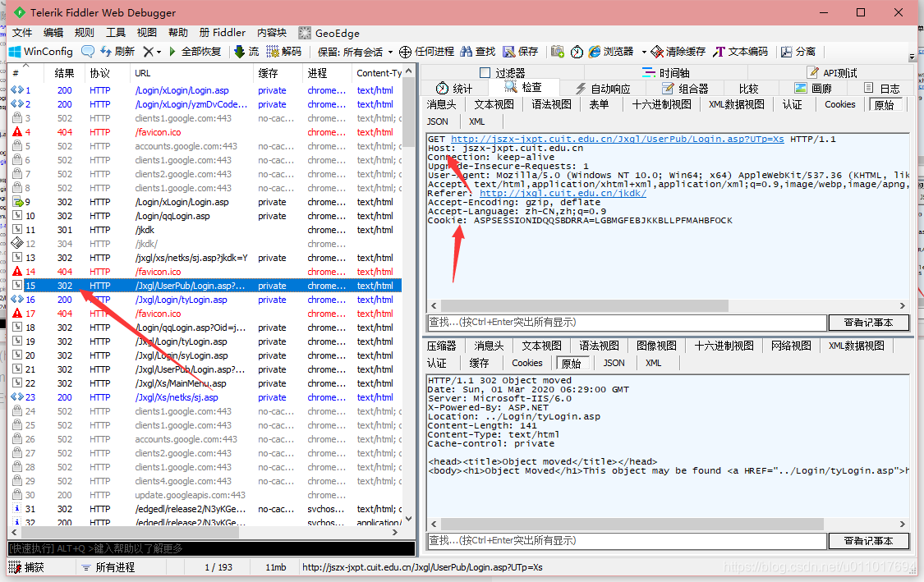Viewport: 924px width, 582px height.
Task: Open the 文本编码 text encoding tool
Action: pos(740,52)
